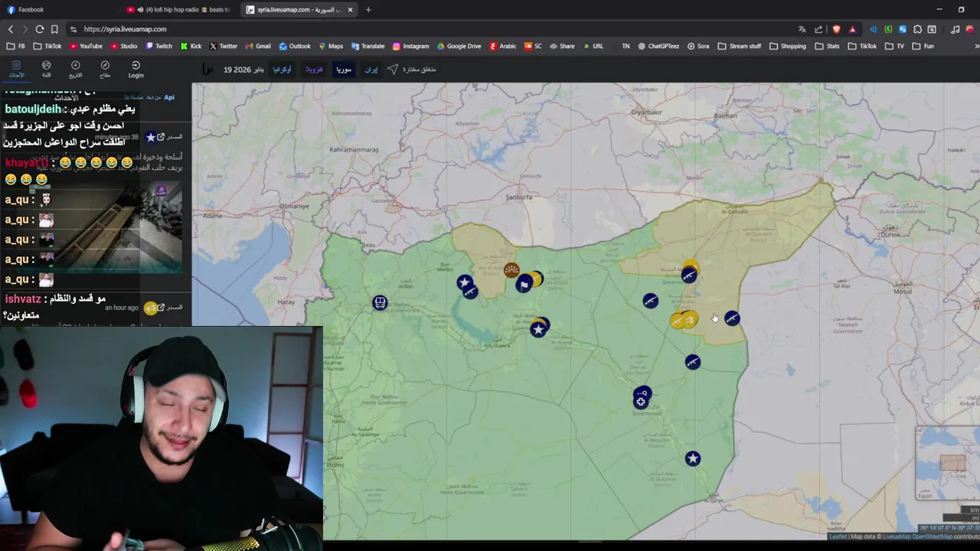Click the star marker near Manbij

tap(464, 282)
